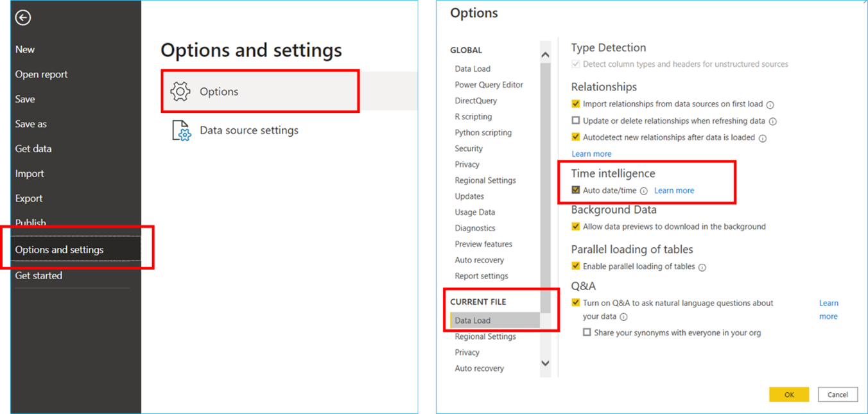Click the Options gear icon
Screen dimensions: 868x414
180,92
